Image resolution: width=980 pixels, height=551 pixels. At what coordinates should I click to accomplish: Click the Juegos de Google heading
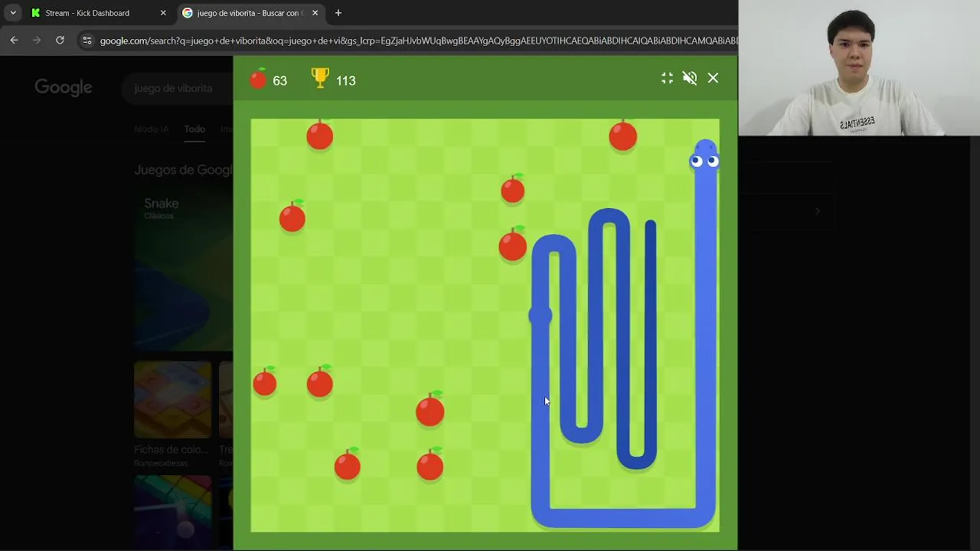click(x=184, y=170)
